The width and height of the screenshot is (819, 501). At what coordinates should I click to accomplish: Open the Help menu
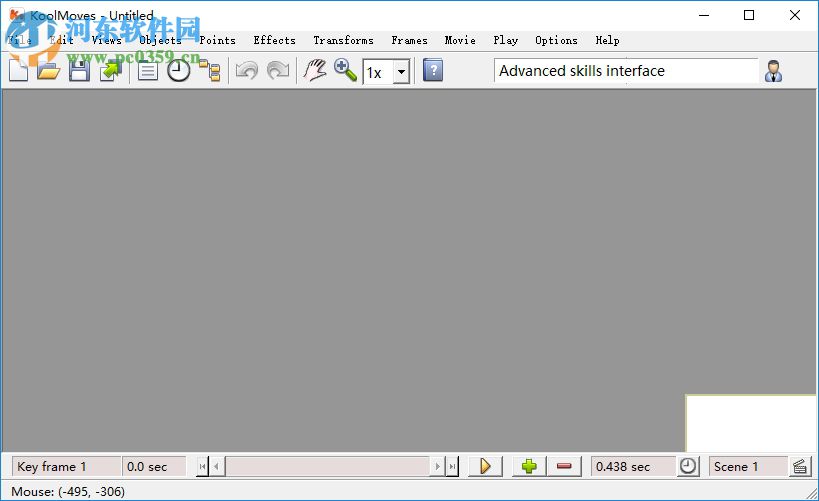click(x=607, y=40)
